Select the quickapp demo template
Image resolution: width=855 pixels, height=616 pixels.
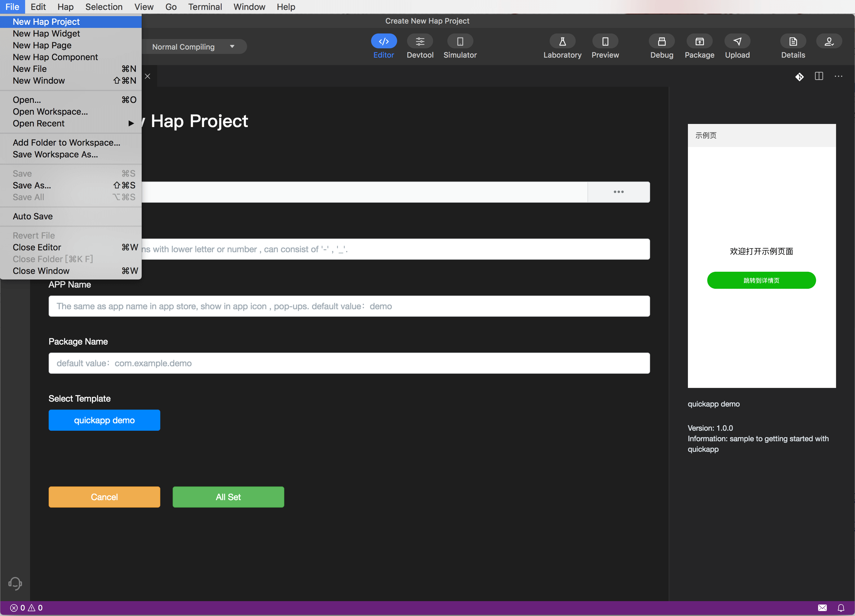coord(104,420)
